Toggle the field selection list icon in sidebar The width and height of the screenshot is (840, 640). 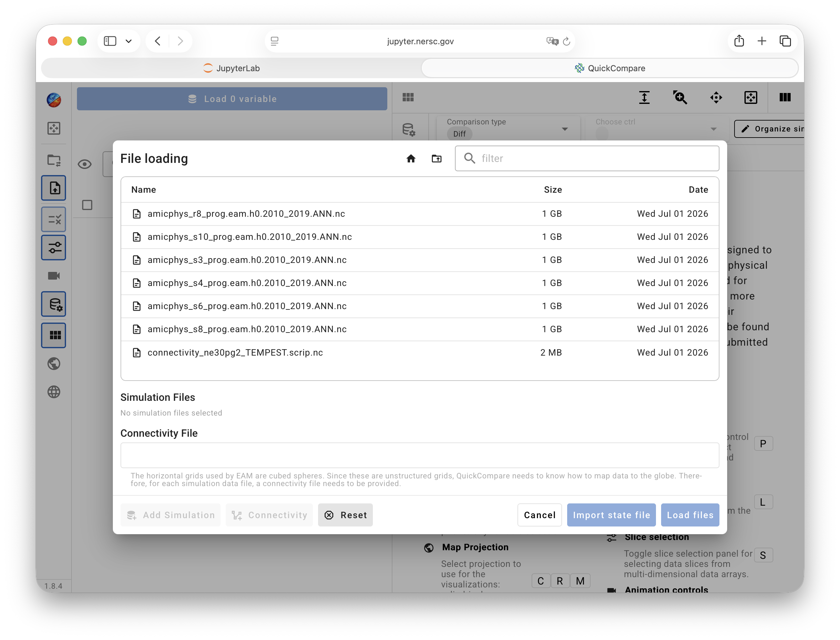click(x=54, y=219)
